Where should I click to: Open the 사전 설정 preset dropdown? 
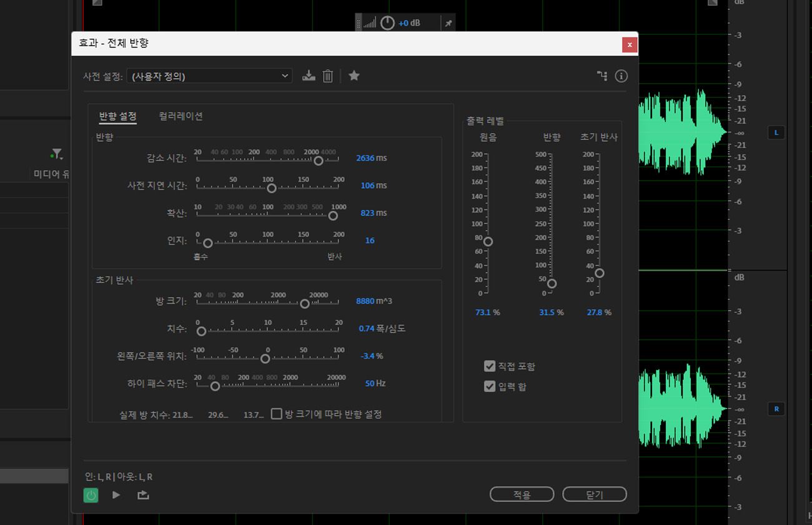point(209,75)
